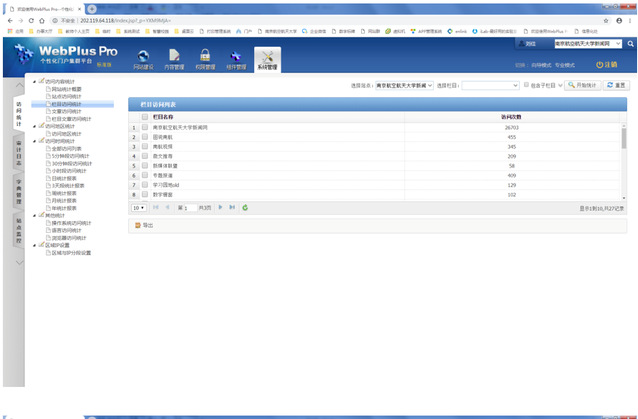Open the 内容管理 document icon module

(174, 59)
